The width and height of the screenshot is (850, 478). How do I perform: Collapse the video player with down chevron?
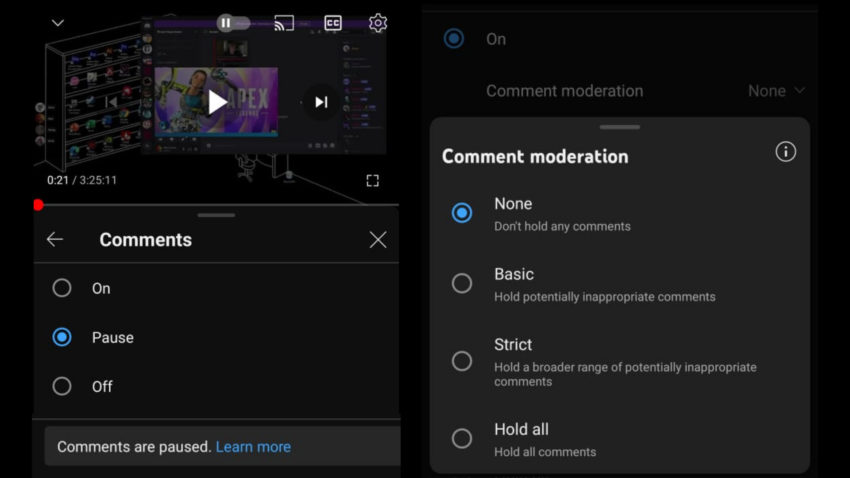[x=58, y=23]
